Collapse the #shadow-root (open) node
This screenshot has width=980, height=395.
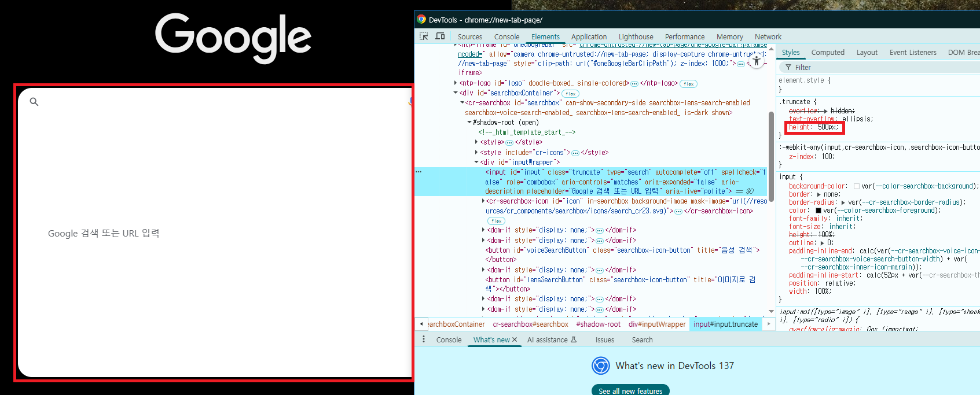[x=469, y=123]
